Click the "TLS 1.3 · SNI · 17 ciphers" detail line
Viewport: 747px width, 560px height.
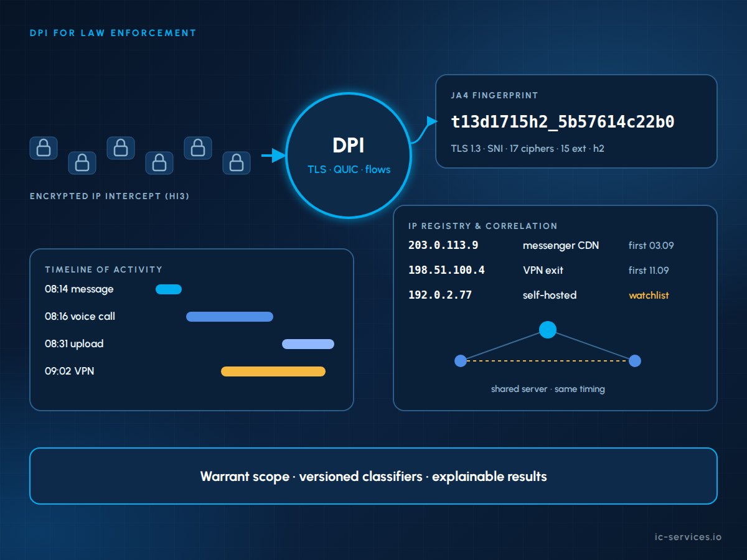[527, 149]
